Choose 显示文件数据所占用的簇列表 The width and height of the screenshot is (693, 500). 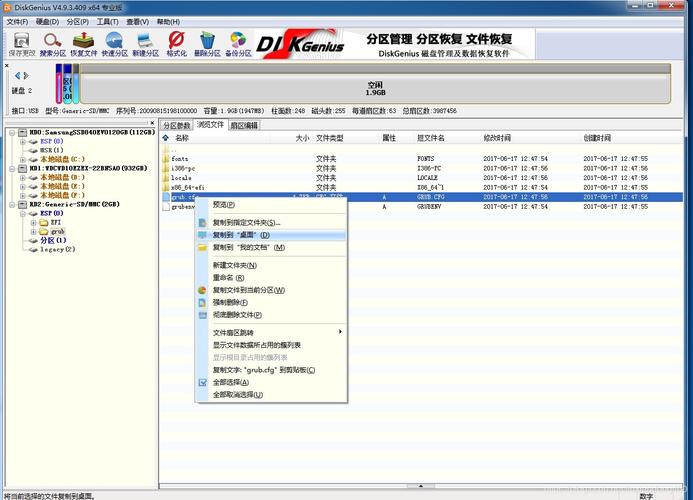(x=271, y=345)
